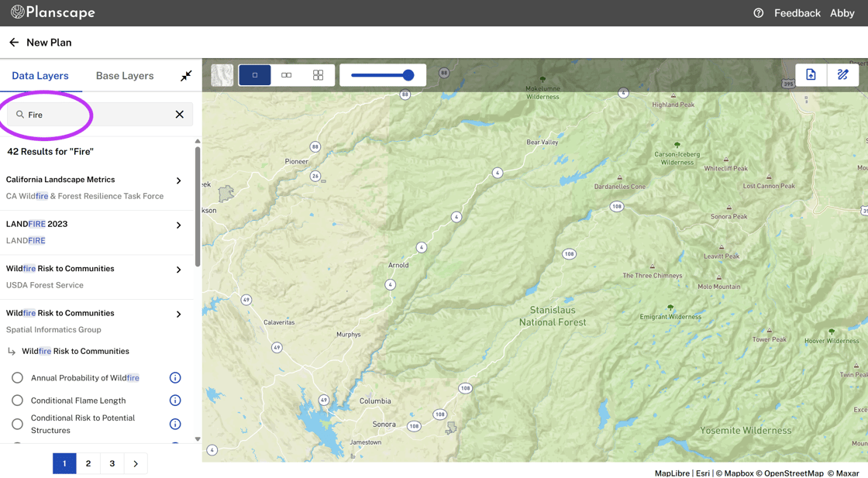
Task: Activate the draw planning area tool
Action: pos(842,75)
